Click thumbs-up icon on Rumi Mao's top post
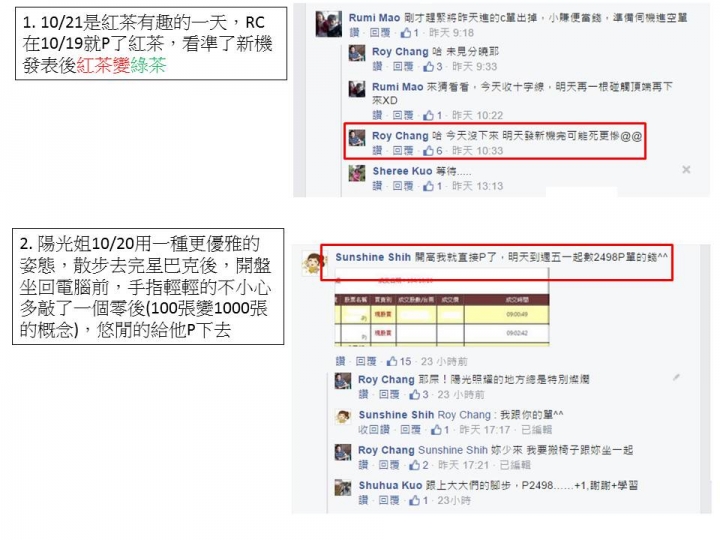The height and width of the screenshot is (540, 720). (406, 33)
